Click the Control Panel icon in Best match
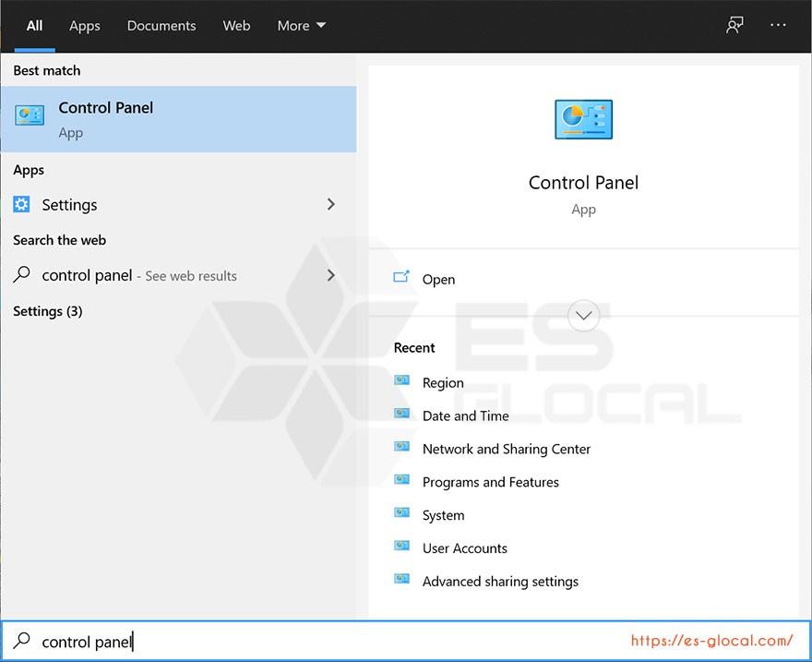 coord(30,115)
